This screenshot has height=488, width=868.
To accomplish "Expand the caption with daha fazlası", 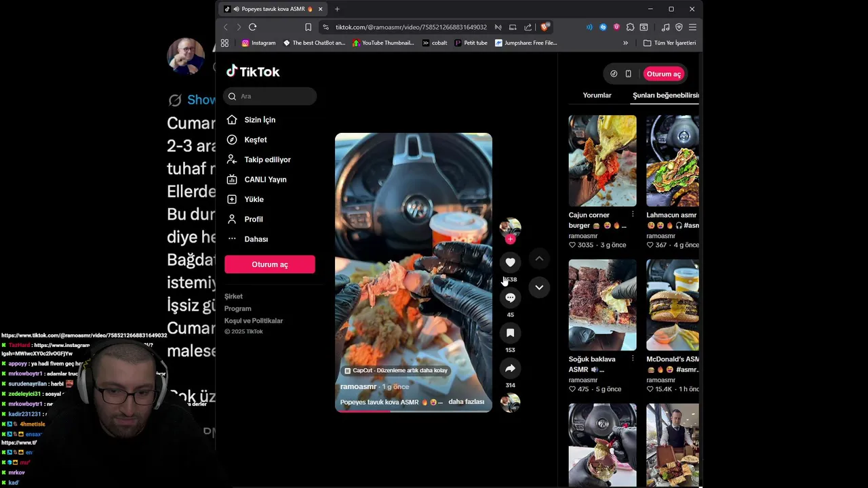I will pos(466,402).
